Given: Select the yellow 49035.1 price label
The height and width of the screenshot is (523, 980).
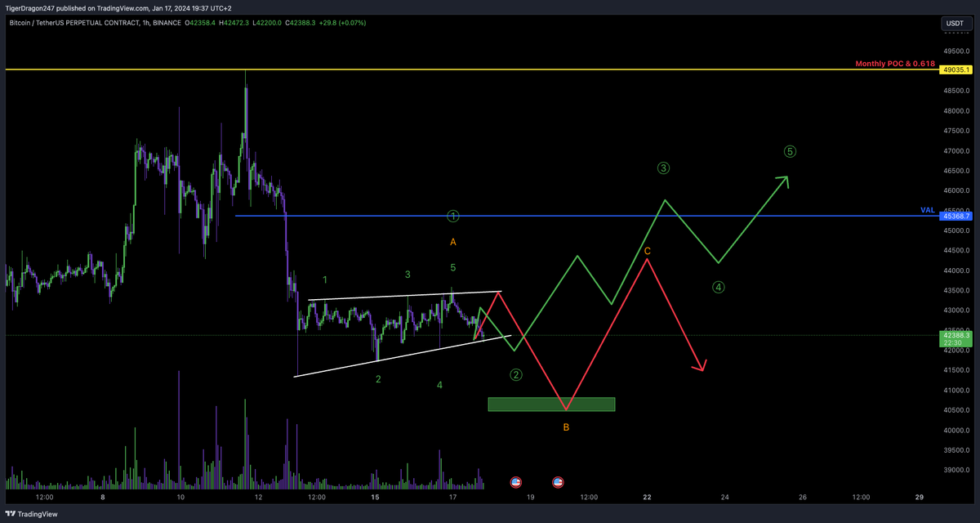Looking at the screenshot, I should pos(957,70).
